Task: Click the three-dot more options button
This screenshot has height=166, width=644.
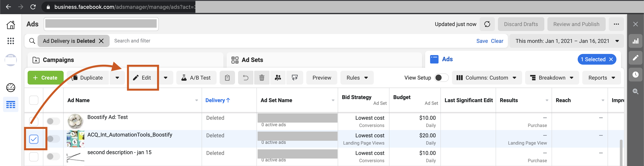Action: click(x=616, y=24)
